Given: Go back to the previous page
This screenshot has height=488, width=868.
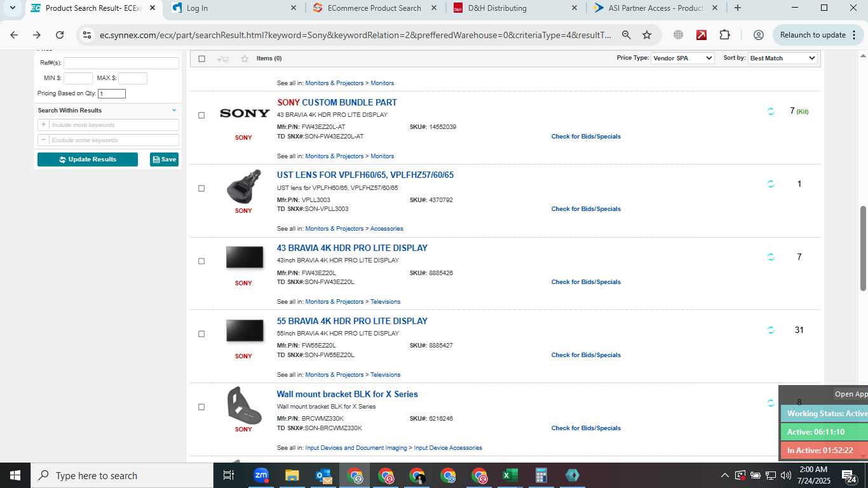Looking at the screenshot, I should (x=14, y=35).
